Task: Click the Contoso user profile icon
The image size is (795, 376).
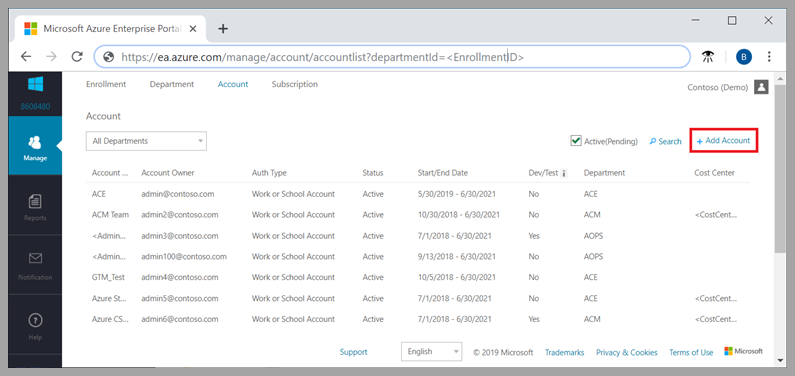Action: click(761, 87)
